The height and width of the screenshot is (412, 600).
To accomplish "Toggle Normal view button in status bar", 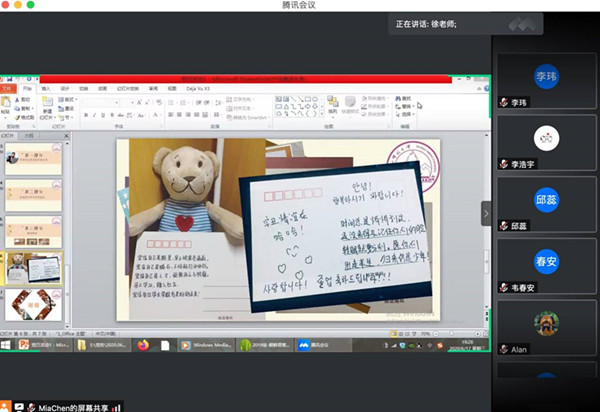I will pyautogui.click(x=394, y=334).
